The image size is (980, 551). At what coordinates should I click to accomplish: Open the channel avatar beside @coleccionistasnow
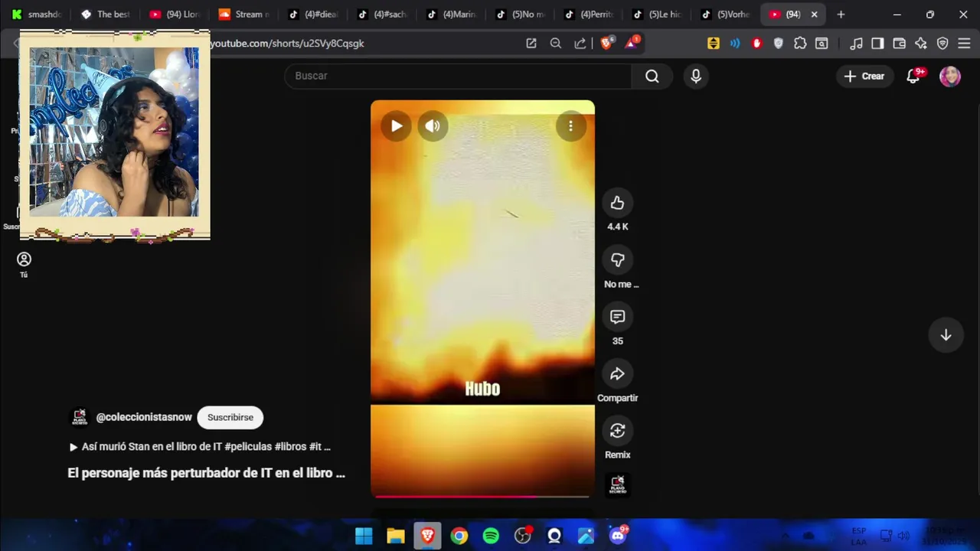(x=80, y=417)
